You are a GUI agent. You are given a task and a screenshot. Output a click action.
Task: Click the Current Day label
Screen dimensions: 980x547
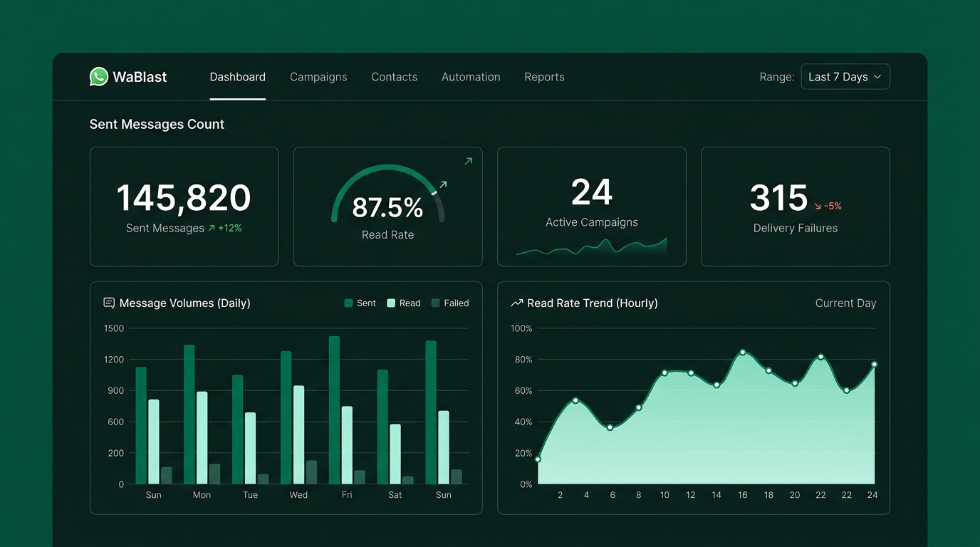[x=845, y=303]
